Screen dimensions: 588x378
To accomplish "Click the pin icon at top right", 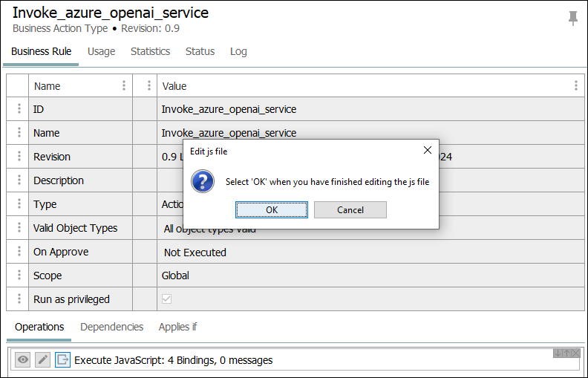I will point(572,19).
